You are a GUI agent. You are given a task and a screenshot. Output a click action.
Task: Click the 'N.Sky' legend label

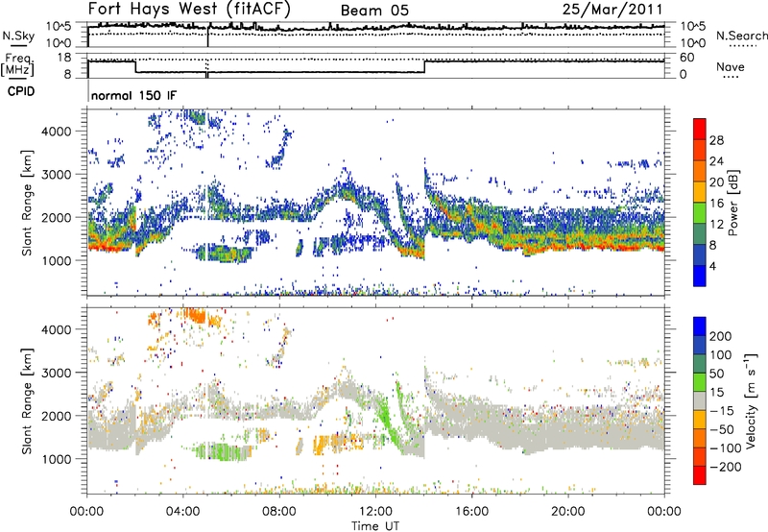pyautogui.click(x=18, y=36)
